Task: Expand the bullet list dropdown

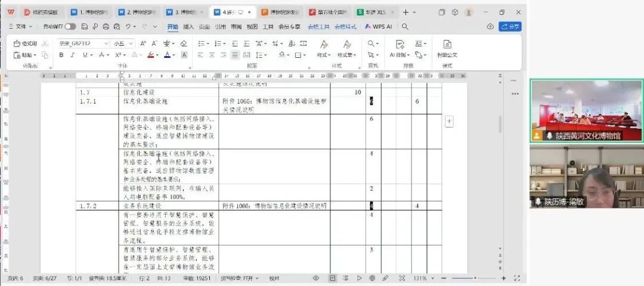Action: 208,43
